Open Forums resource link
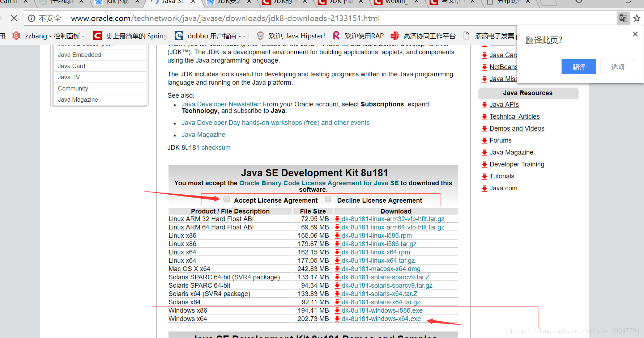The height and width of the screenshot is (338, 644). tap(500, 140)
